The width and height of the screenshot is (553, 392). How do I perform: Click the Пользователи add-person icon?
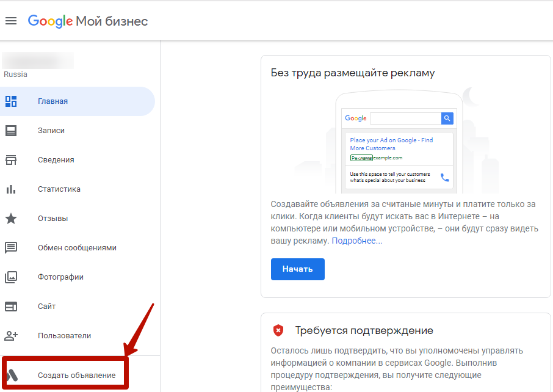click(11, 336)
